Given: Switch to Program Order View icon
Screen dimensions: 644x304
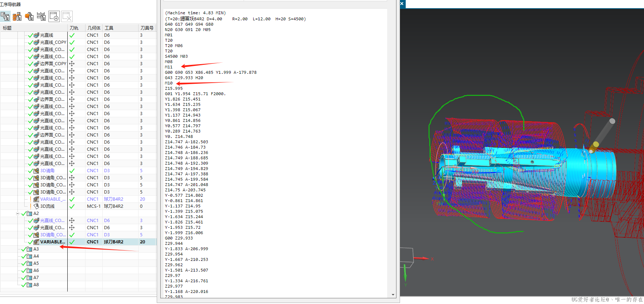Looking at the screenshot, I should [x=5, y=16].
